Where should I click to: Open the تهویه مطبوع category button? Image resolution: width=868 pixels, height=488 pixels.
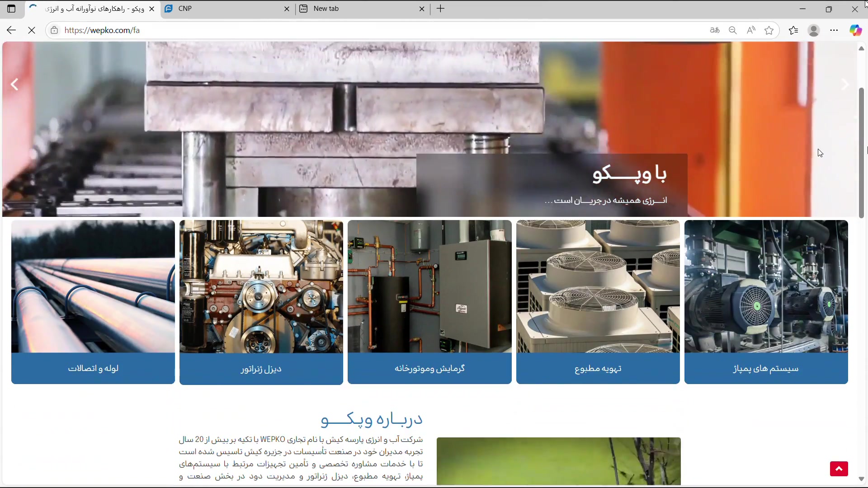[x=598, y=368]
